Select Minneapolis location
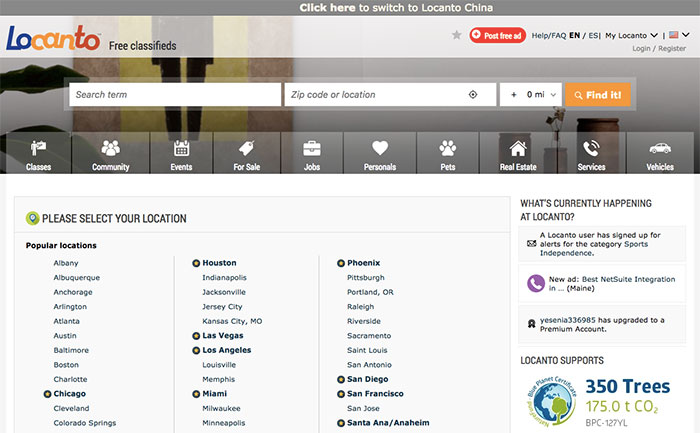 pyautogui.click(x=224, y=423)
